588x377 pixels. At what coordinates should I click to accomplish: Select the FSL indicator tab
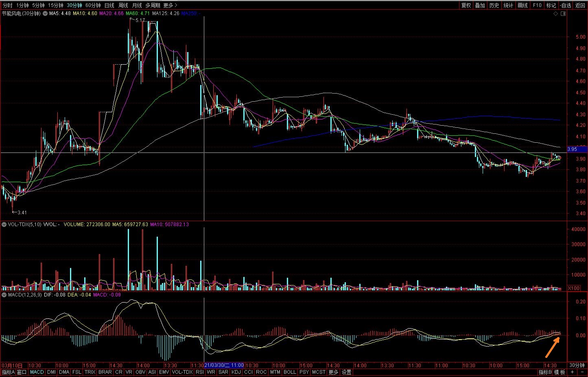pyautogui.click(x=77, y=372)
